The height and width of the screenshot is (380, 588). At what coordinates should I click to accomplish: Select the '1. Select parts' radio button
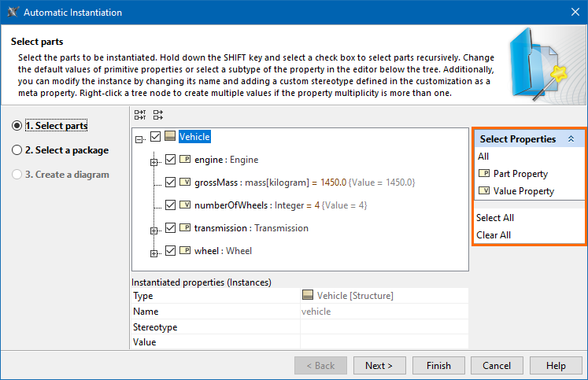[17, 126]
